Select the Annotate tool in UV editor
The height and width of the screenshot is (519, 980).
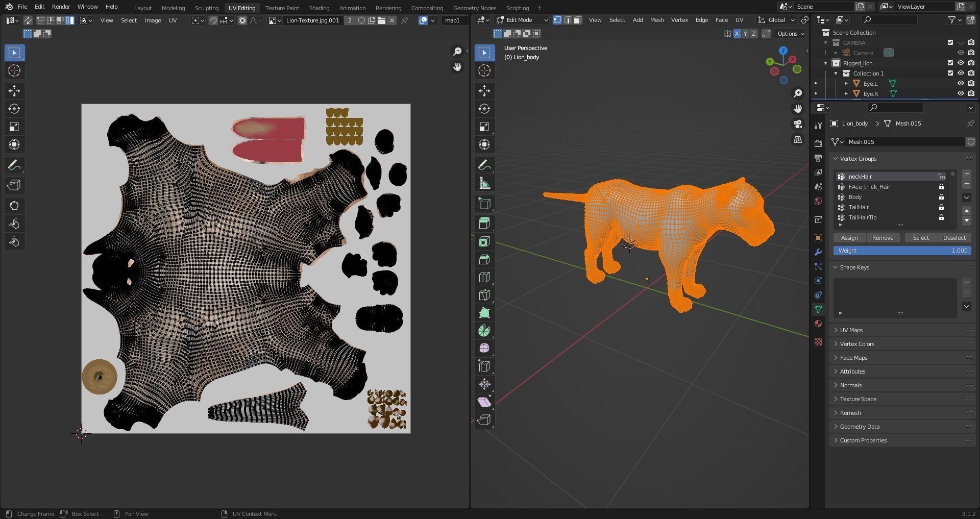(x=14, y=165)
